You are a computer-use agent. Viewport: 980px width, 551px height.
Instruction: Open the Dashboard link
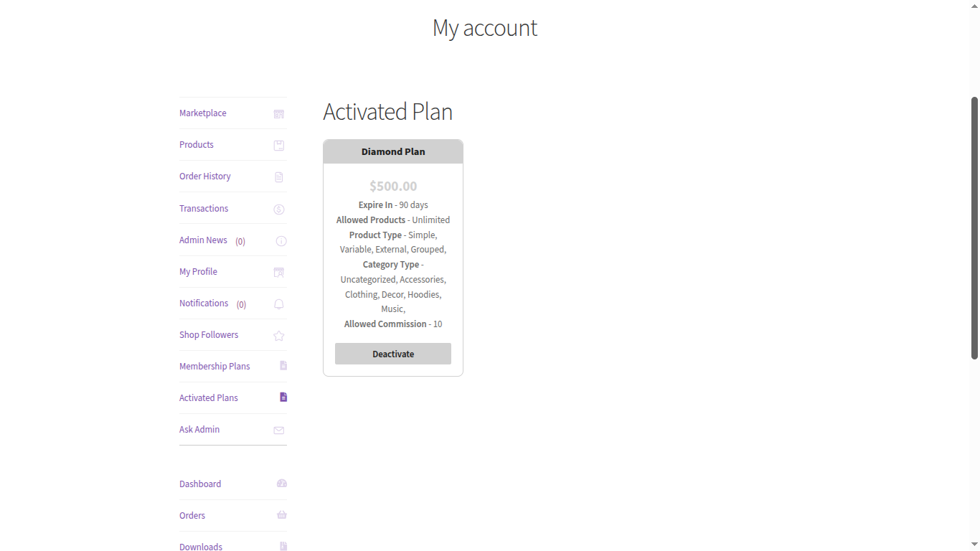(200, 484)
